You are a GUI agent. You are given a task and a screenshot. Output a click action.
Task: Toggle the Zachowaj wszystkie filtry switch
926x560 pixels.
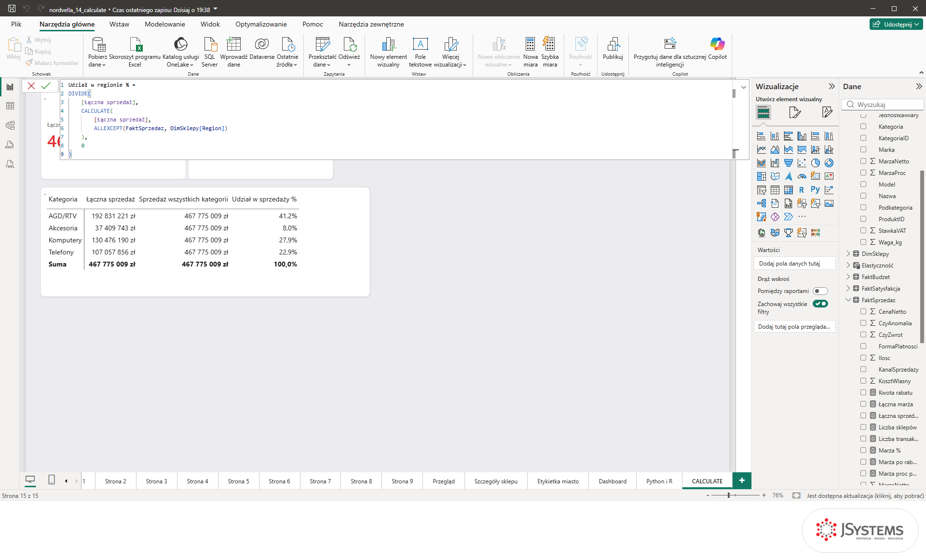tap(820, 304)
